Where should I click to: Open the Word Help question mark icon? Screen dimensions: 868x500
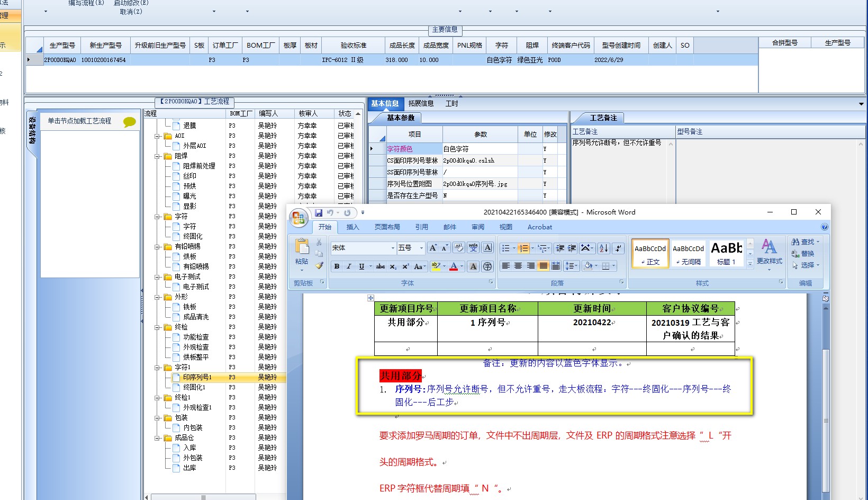(x=824, y=227)
